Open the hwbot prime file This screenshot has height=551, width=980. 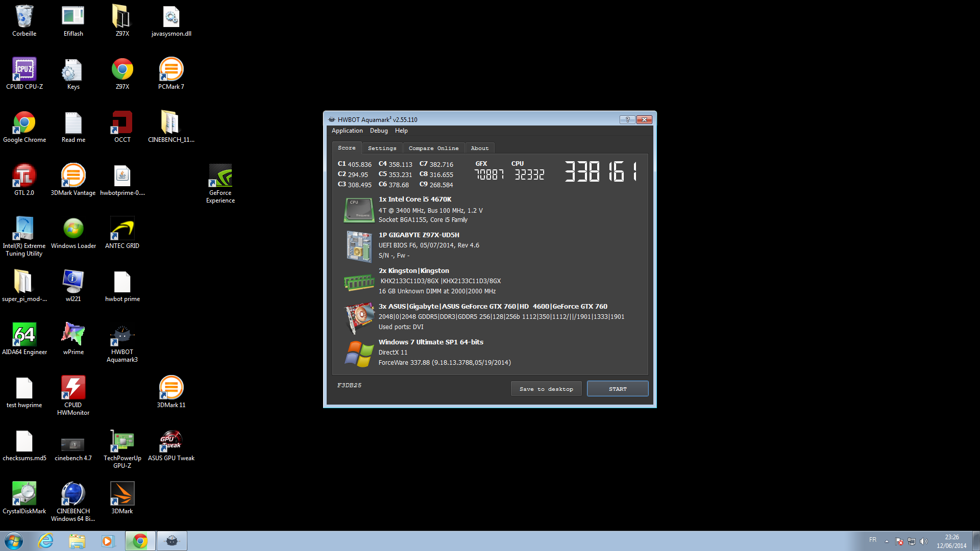122,286
